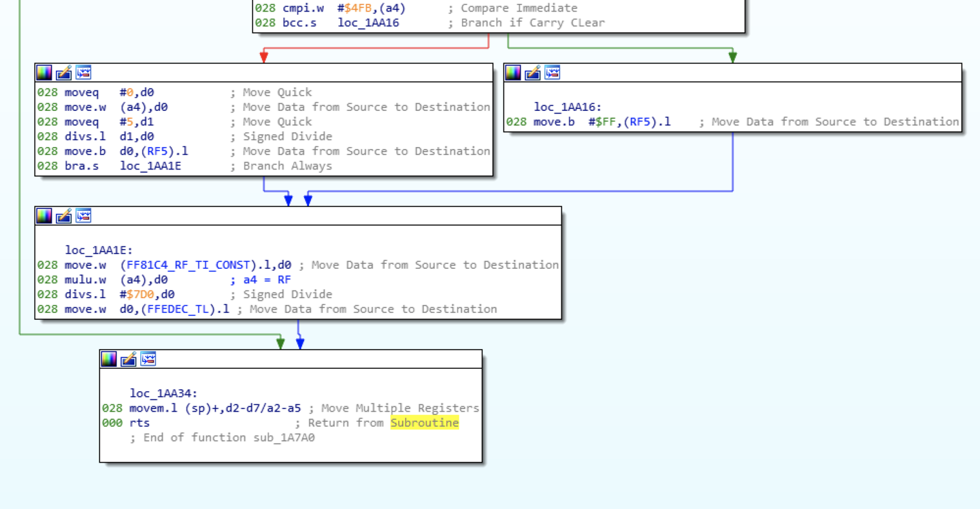Image resolution: width=980 pixels, height=509 pixels.
Task: Click group-nodes icon of moveq #0,d0 block
Action: [x=84, y=72]
